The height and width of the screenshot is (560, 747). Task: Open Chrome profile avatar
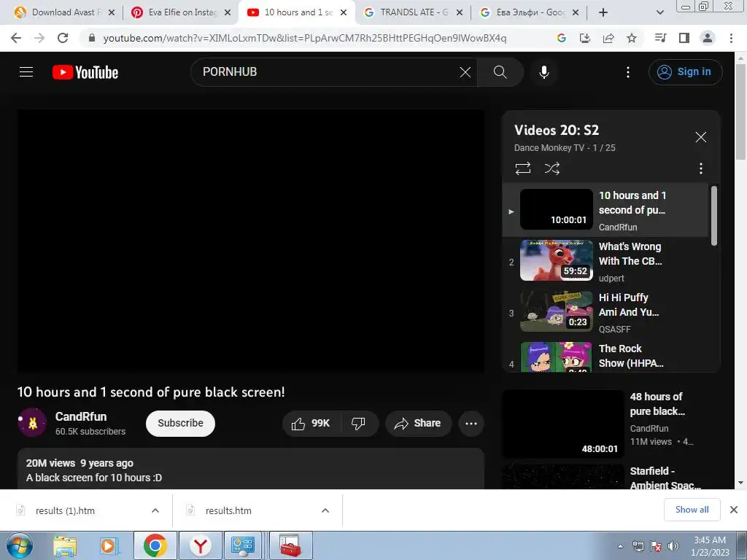click(x=708, y=38)
